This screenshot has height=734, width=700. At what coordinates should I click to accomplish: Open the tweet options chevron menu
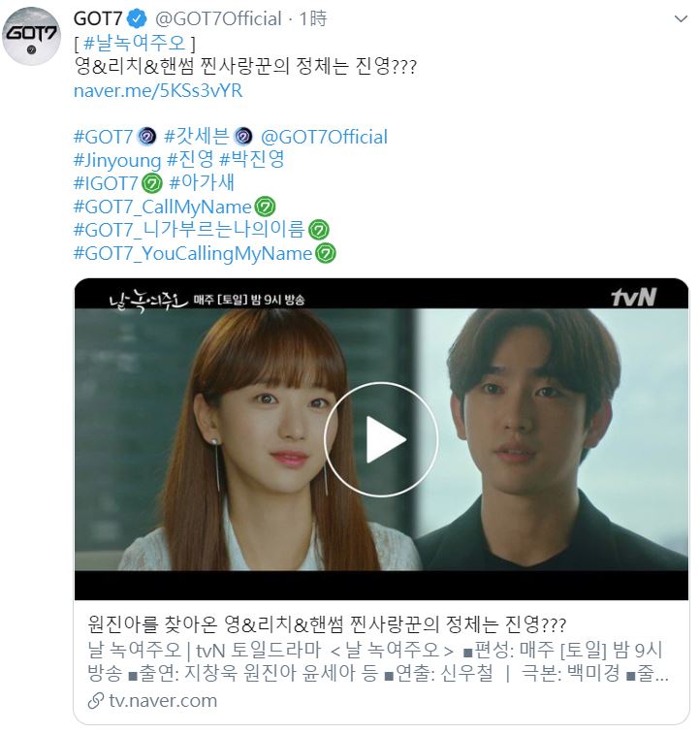(681, 19)
